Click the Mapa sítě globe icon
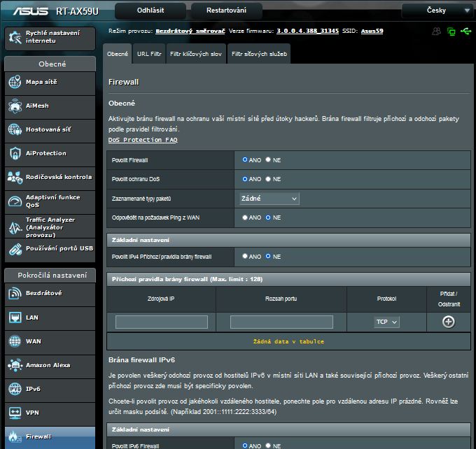 15,83
